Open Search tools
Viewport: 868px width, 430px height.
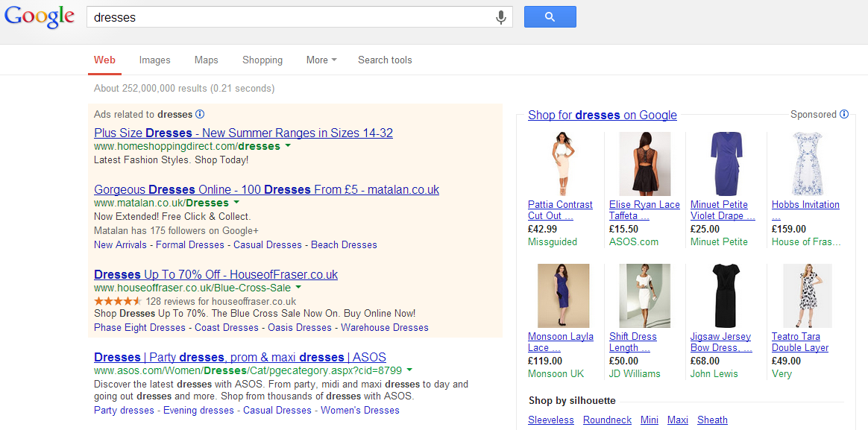click(385, 60)
